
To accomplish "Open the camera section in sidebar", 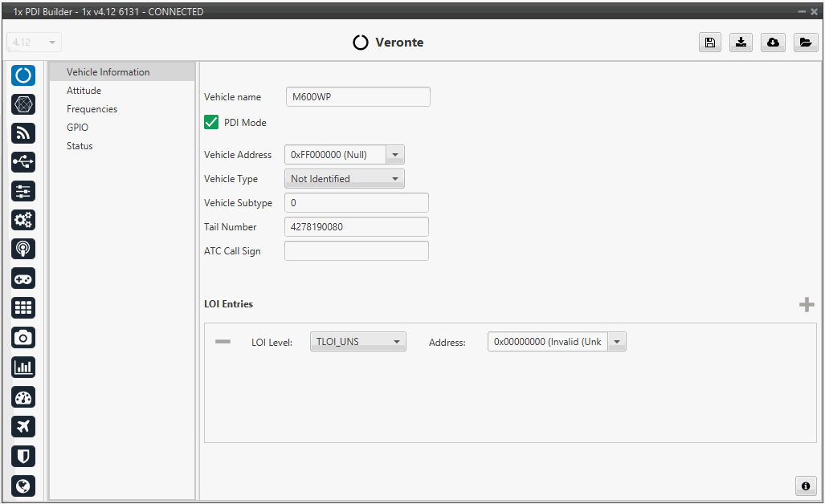I will (23, 337).
